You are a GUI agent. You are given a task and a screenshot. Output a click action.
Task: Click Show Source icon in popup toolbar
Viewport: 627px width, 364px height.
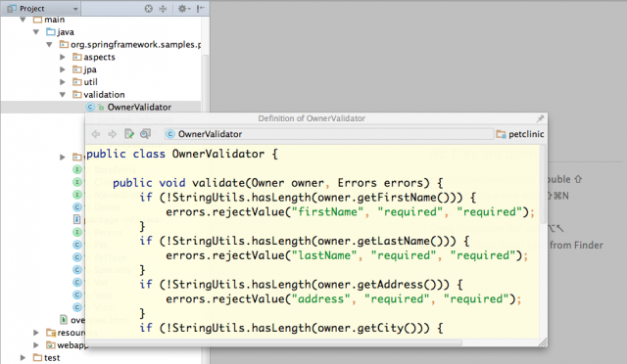click(145, 134)
